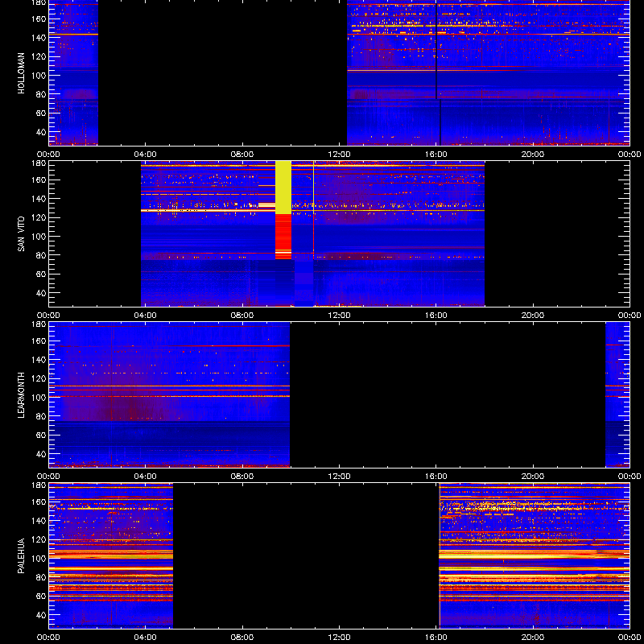Click the solid yellow block in San Vito spectrogram
The image size is (644, 644).
coord(283,188)
